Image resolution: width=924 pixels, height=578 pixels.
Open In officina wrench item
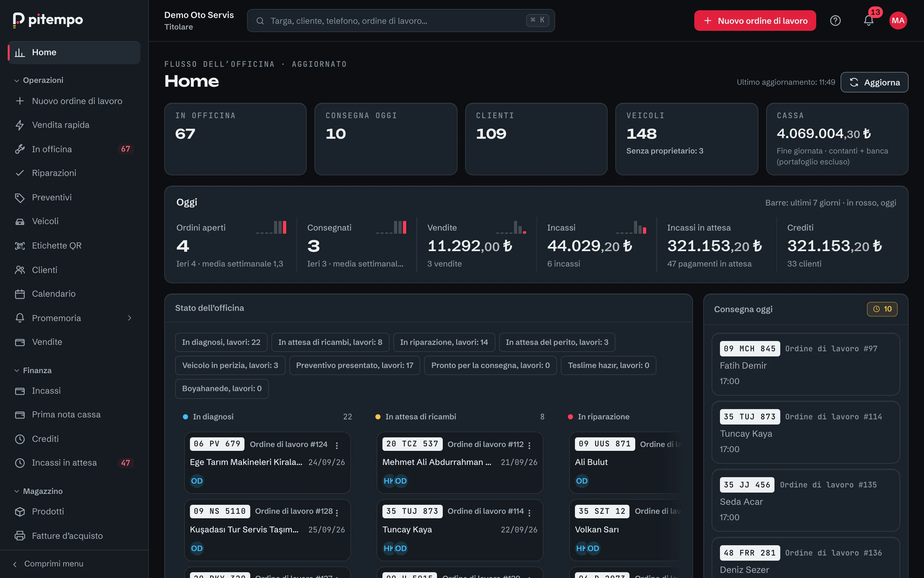74,149
